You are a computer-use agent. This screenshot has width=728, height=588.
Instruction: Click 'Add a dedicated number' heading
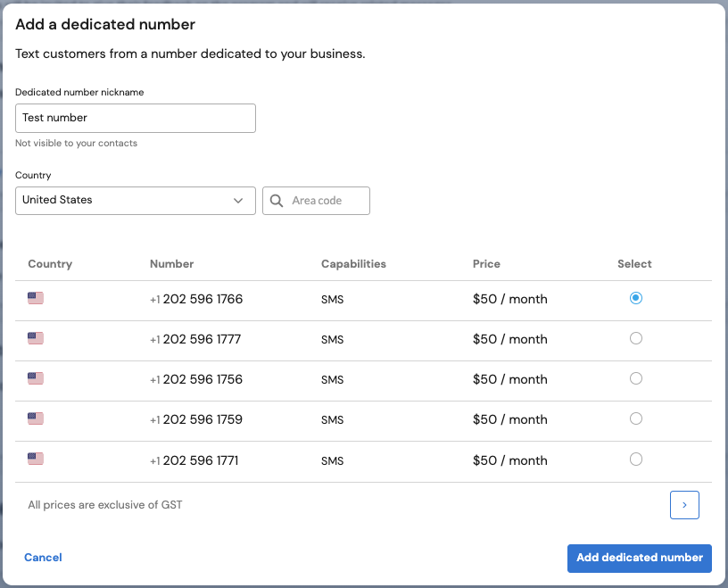tap(105, 24)
